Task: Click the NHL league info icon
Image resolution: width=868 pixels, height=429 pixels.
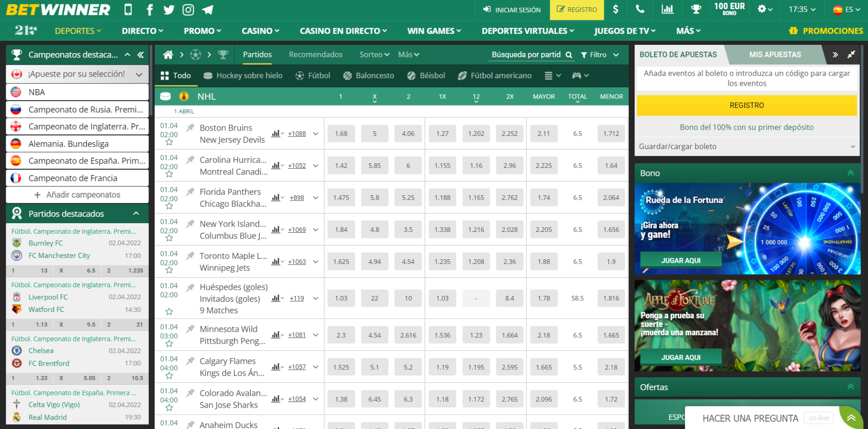Action: tap(184, 96)
